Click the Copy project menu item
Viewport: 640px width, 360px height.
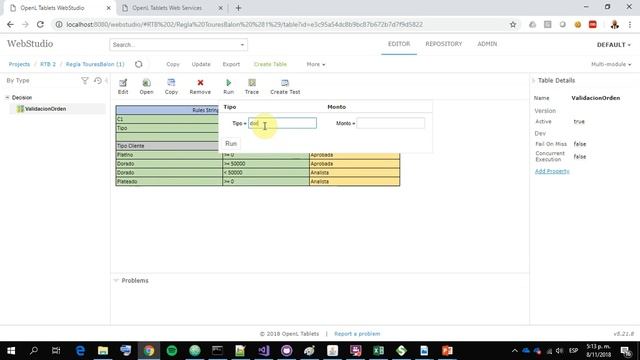[x=173, y=64]
